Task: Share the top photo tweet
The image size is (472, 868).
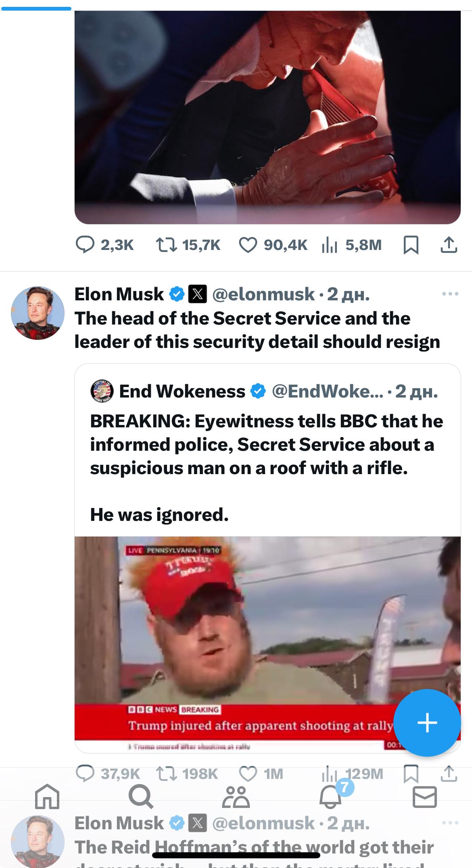Action: [x=449, y=245]
